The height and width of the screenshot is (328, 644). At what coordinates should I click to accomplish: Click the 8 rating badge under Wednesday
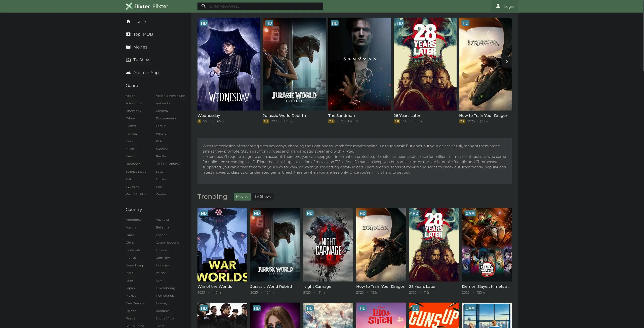[x=199, y=121]
